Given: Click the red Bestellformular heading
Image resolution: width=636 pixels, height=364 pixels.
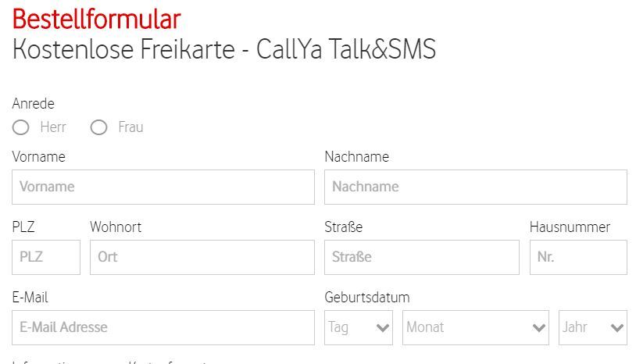Looking at the screenshot, I should pyautogui.click(x=96, y=19).
